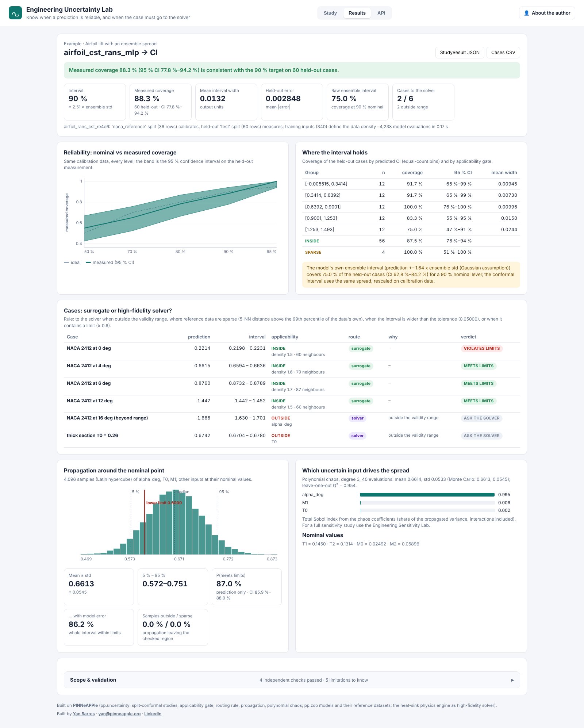This screenshot has width=584, height=728.
Task: Click the lower limit 0.6000 marker label
Action: click(x=164, y=503)
